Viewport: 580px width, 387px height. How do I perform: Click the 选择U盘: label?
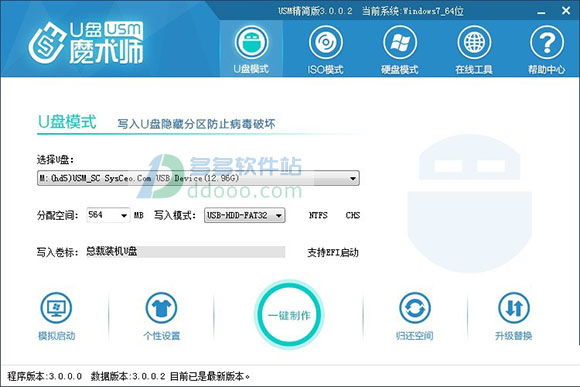[x=55, y=159]
